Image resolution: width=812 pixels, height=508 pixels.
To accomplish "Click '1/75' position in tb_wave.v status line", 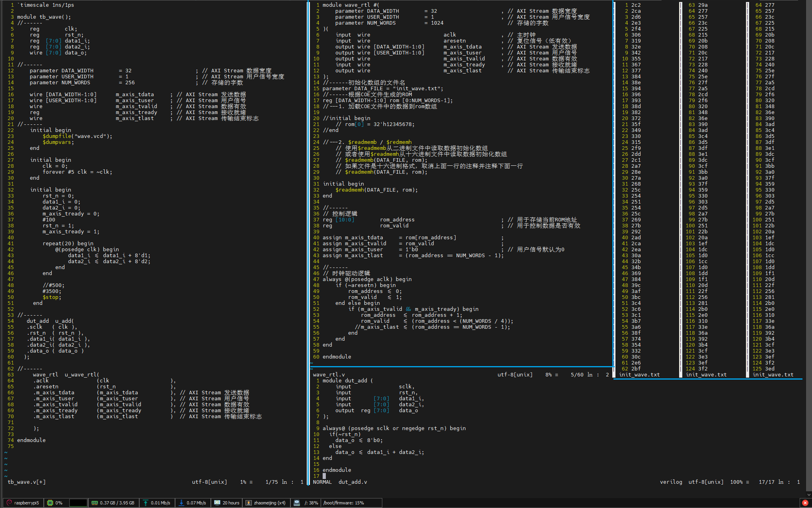I will [272, 482].
